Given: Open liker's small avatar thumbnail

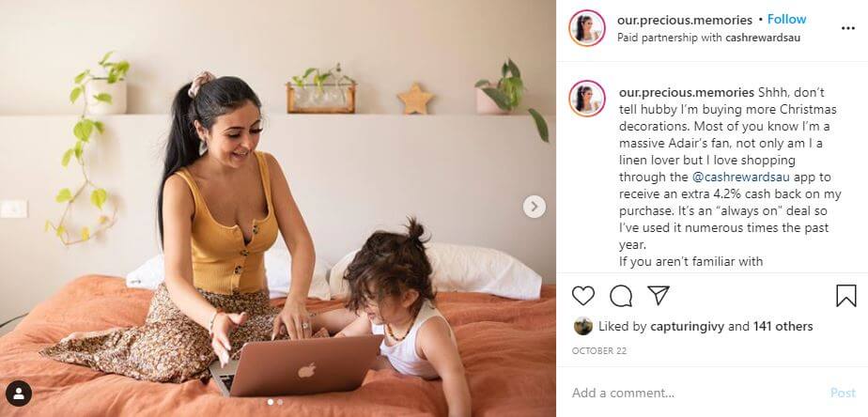Looking at the screenshot, I should (583, 326).
